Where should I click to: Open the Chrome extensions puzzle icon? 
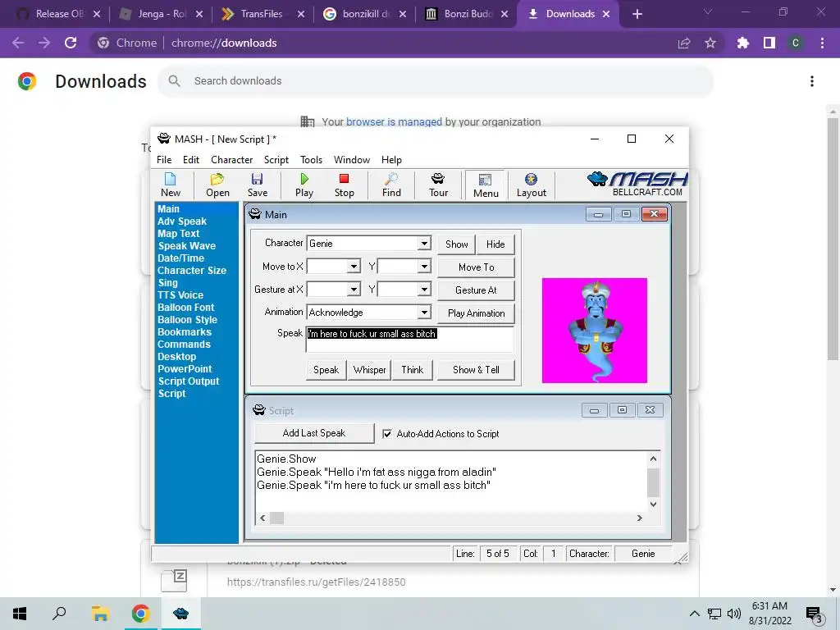[x=742, y=43]
